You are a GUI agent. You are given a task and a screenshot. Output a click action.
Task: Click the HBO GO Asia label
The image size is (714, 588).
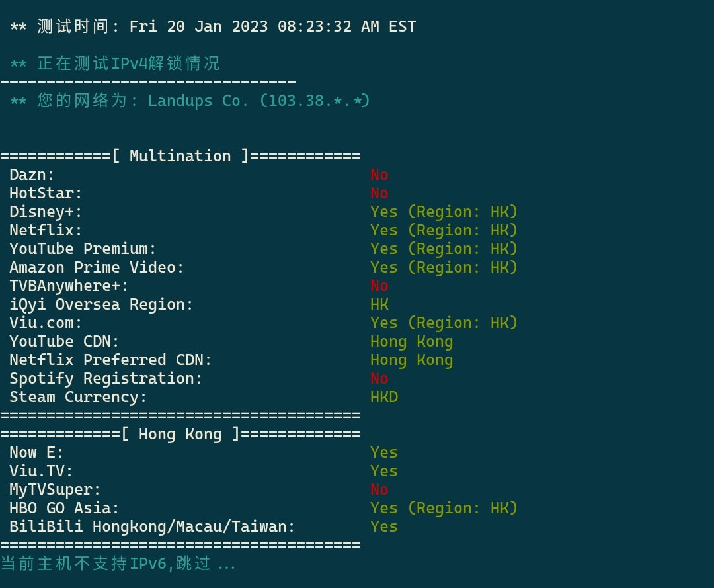64,508
